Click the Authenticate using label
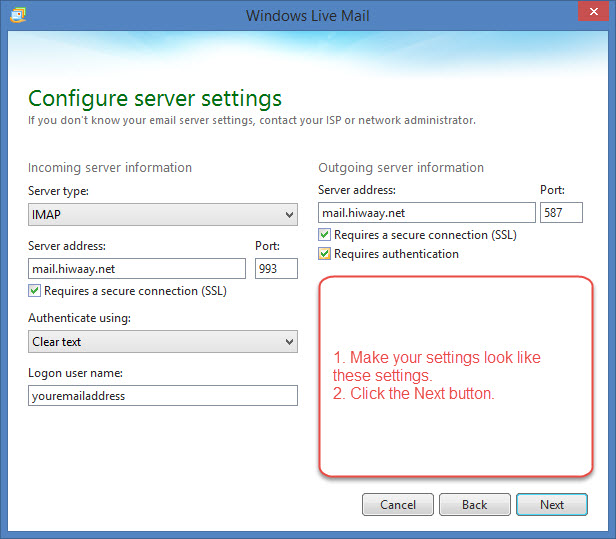The image size is (616, 539). 79,318
